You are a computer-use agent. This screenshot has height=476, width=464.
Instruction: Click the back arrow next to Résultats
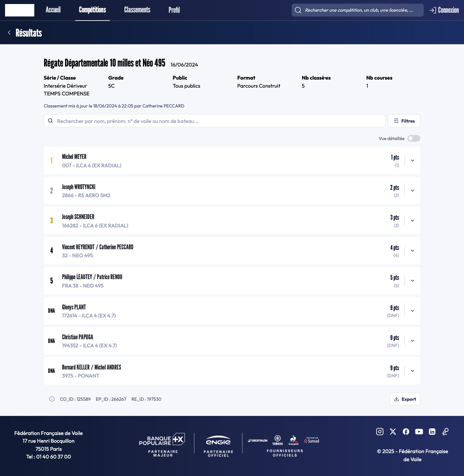point(9,33)
